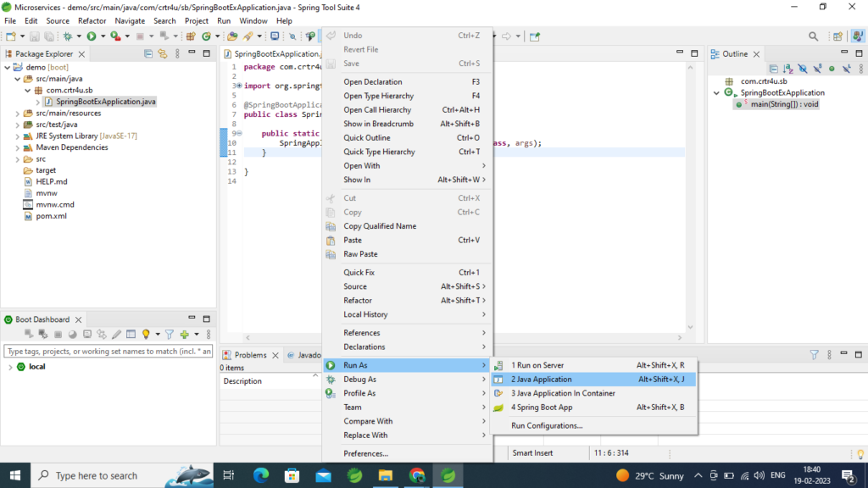The image size is (868, 488).
Task: Collapse the com.crtr4u.sb package node
Action: click(28, 90)
